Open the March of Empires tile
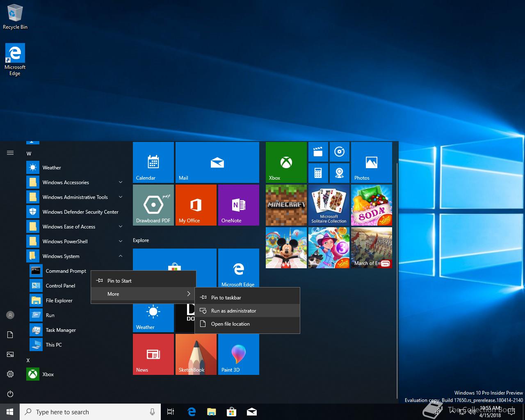This screenshot has width=525, height=420. click(x=372, y=248)
